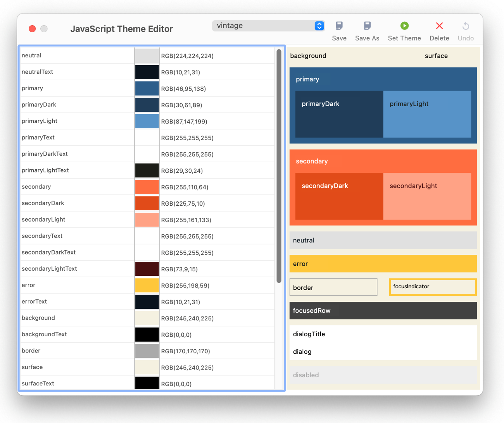This screenshot has height=423, width=504.
Task: Click the 'background' preview label
Action: click(x=308, y=56)
